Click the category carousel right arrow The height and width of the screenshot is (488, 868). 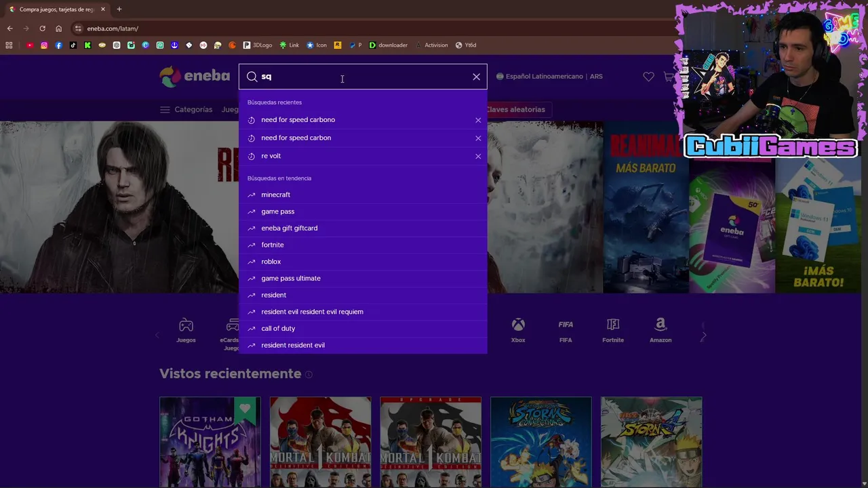703,335
